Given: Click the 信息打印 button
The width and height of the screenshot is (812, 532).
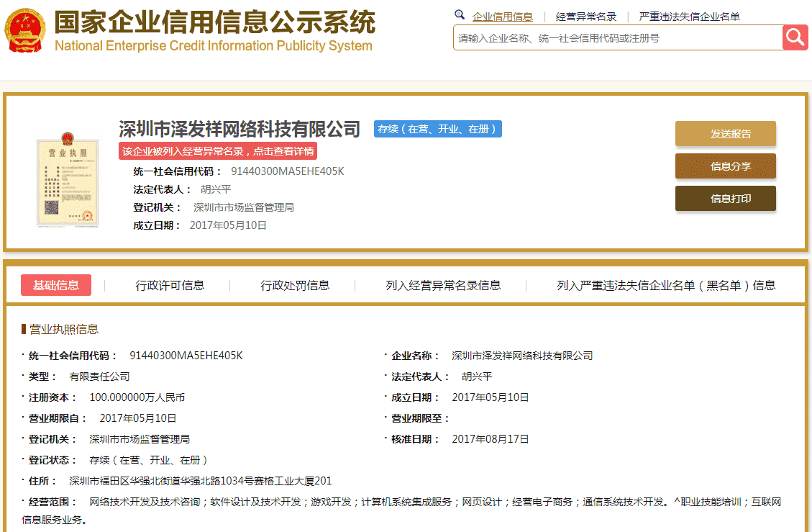Looking at the screenshot, I should point(726,199).
